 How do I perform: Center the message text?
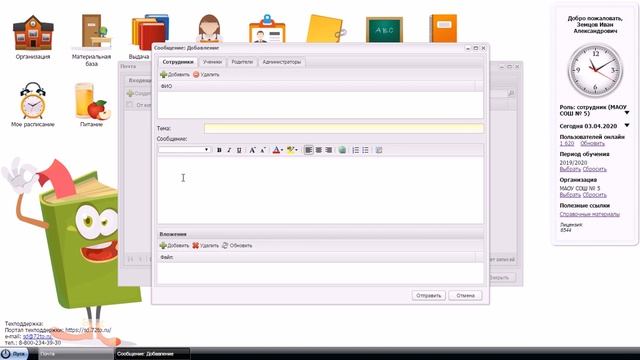(x=319, y=150)
